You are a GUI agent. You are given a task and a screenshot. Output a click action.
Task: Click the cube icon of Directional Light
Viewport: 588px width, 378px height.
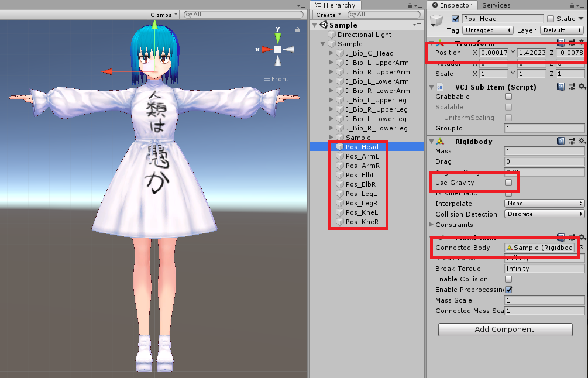[x=332, y=35]
